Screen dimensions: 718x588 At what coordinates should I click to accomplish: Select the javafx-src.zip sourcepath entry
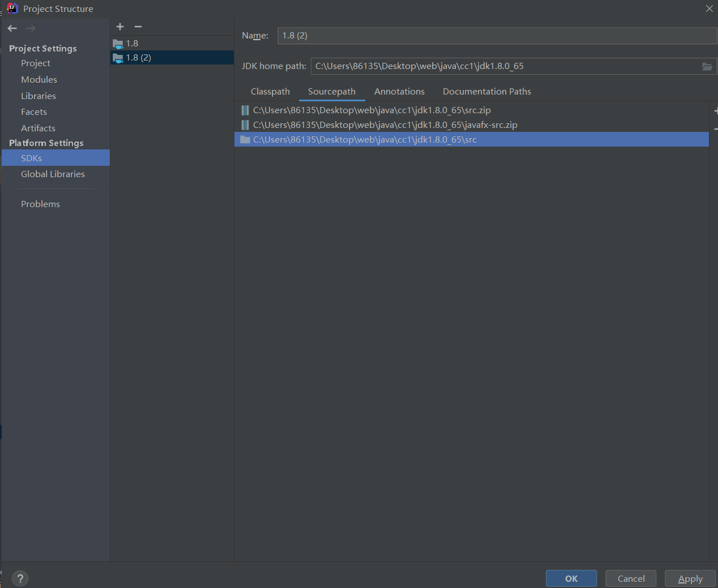pyautogui.click(x=471, y=125)
